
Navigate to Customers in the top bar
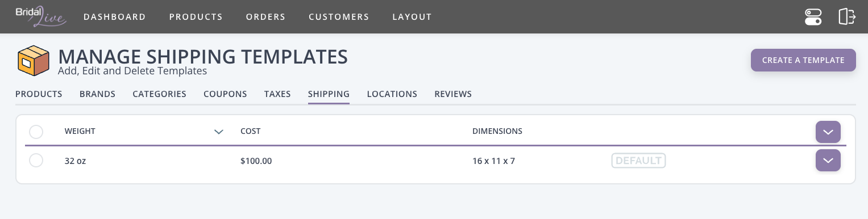point(339,17)
